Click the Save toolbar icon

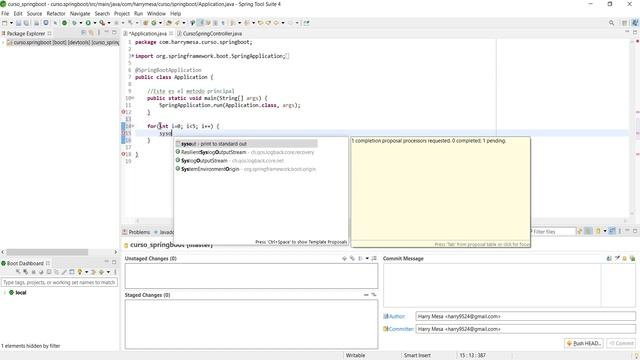pyautogui.click(x=18, y=23)
